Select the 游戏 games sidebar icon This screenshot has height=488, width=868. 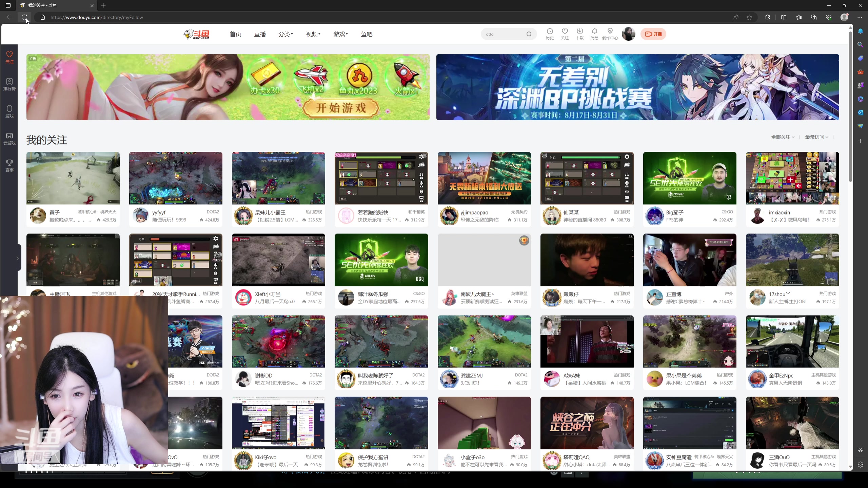point(9,111)
